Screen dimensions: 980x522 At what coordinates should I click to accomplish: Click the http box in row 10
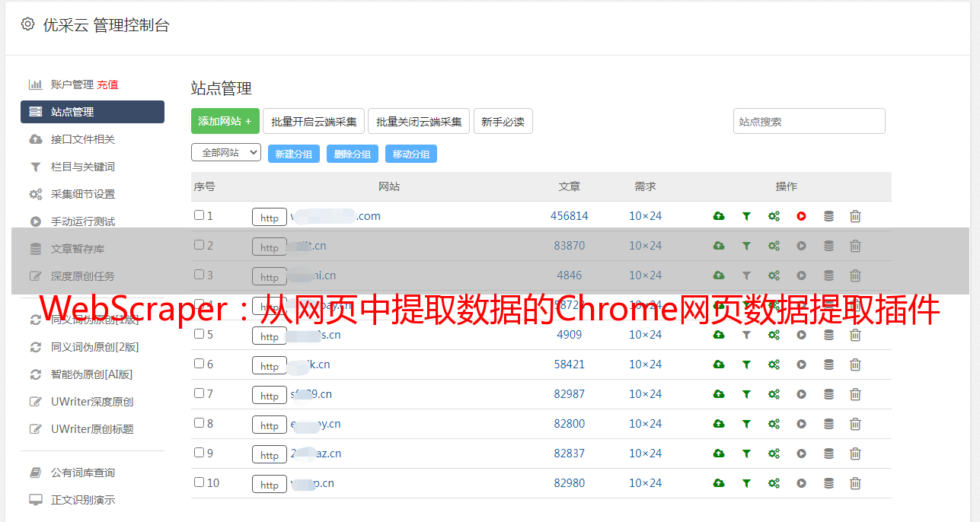click(270, 485)
